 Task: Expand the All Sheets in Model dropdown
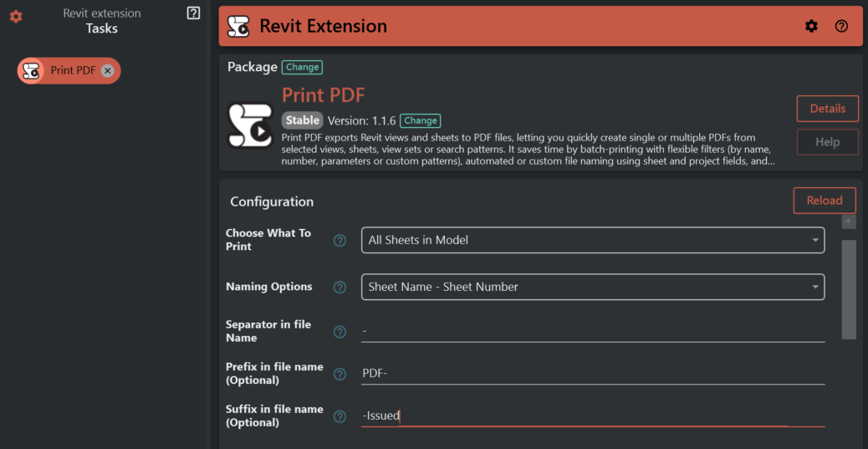(x=592, y=240)
